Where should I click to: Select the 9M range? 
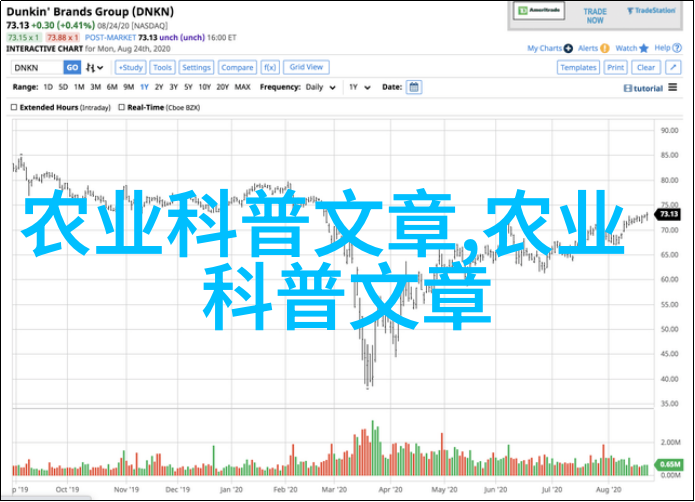129,87
